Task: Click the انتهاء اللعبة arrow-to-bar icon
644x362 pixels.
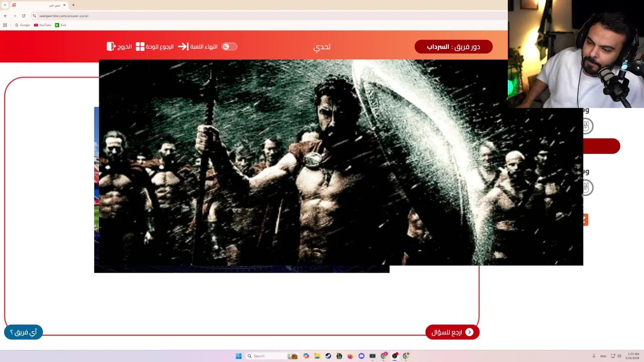Action: click(183, 46)
